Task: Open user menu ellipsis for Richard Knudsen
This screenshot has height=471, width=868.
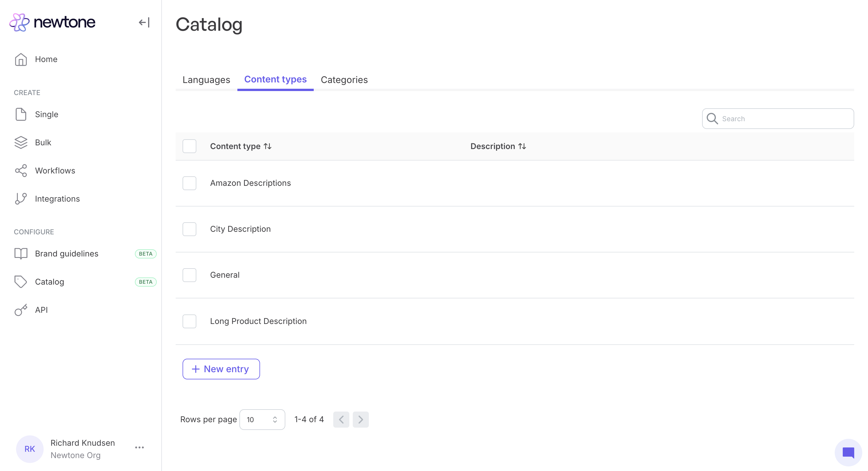Action: (139, 447)
